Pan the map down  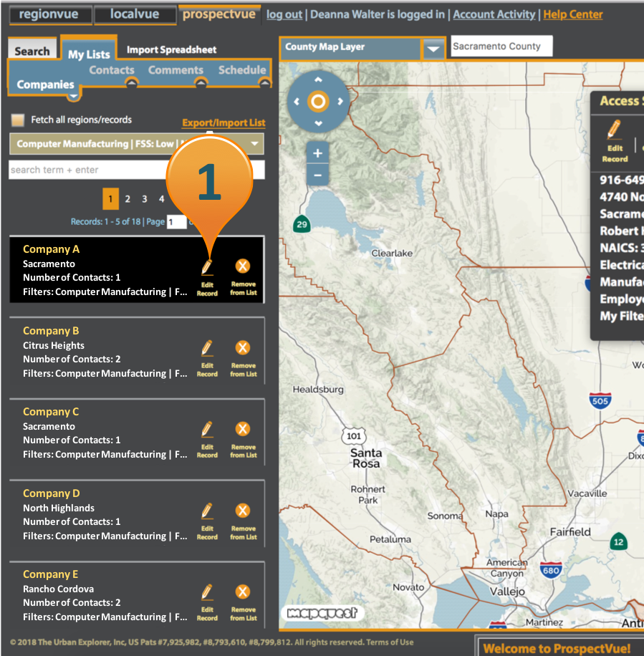(319, 123)
